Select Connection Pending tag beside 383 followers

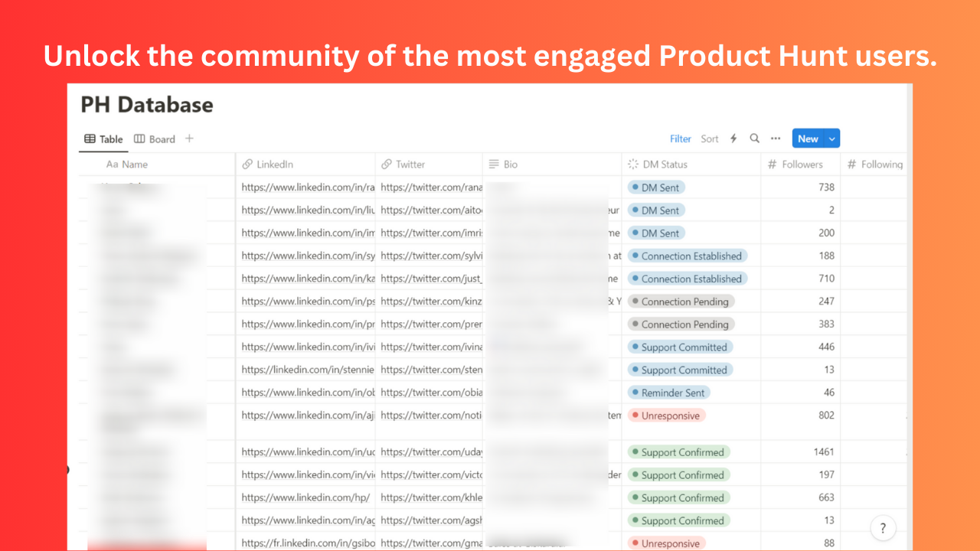click(x=681, y=324)
